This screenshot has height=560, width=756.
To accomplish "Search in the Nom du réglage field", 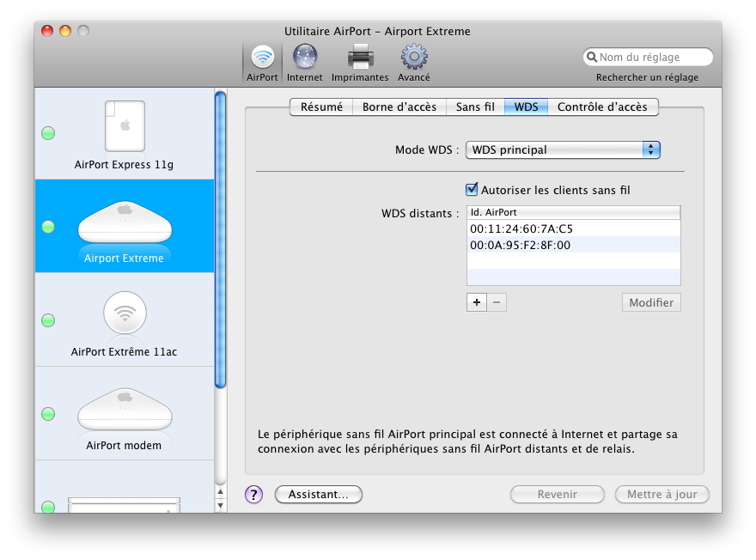I will pyautogui.click(x=648, y=57).
